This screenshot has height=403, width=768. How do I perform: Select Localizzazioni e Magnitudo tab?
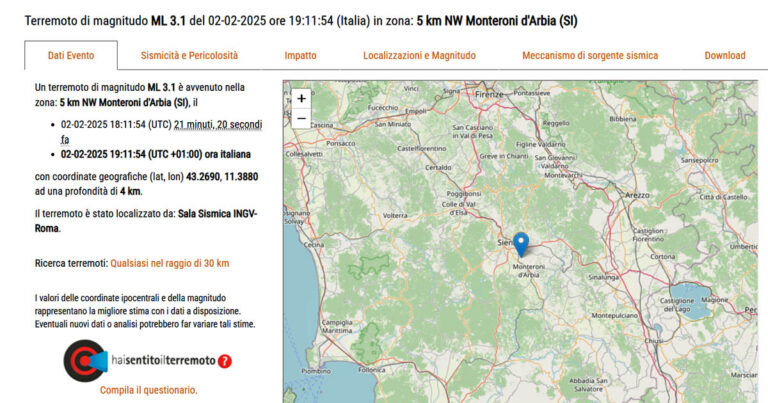[x=419, y=56]
